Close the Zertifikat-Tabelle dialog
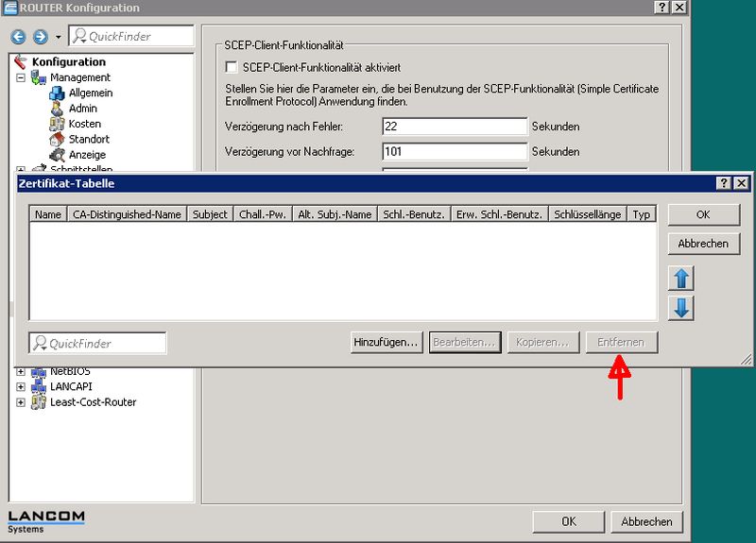The width and height of the screenshot is (756, 543). pyautogui.click(x=741, y=183)
